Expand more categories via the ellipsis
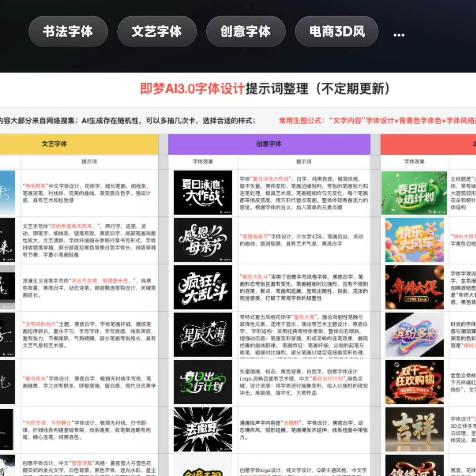The width and height of the screenshot is (476, 476). pos(399,34)
